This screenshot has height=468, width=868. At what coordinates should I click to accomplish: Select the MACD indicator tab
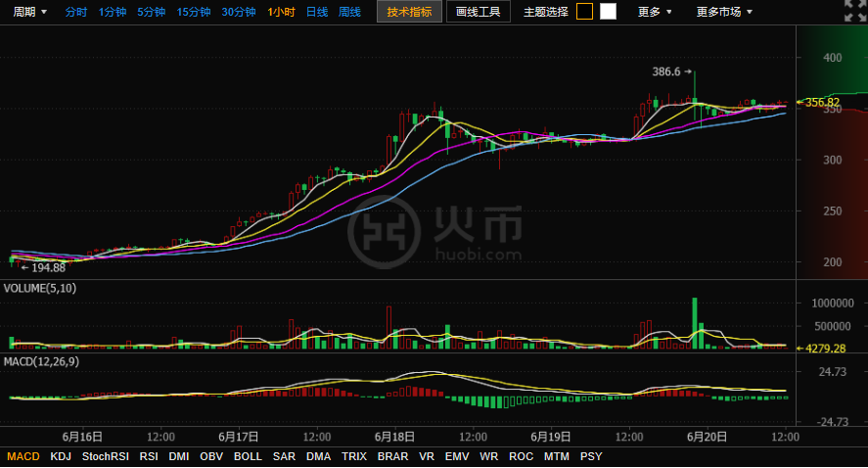[x=23, y=456]
